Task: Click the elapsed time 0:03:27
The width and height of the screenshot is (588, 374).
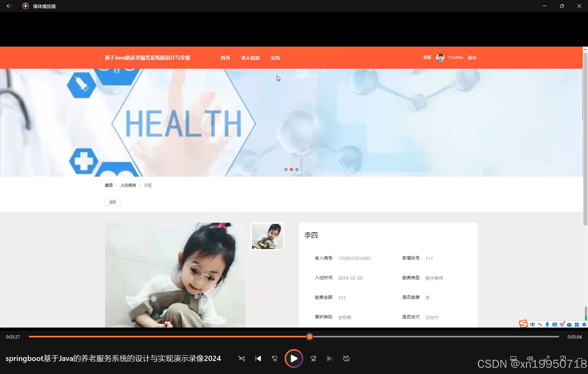Action: (13, 337)
